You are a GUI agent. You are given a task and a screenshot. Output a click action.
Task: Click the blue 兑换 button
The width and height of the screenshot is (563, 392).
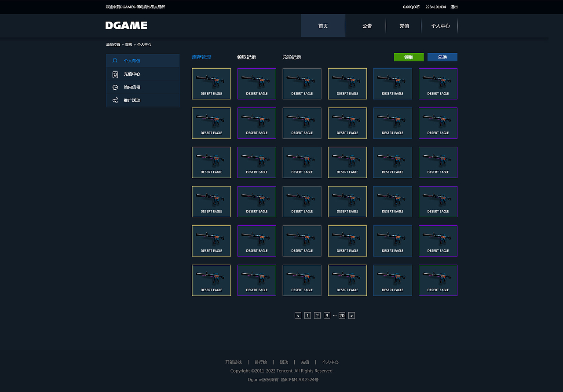(x=442, y=57)
